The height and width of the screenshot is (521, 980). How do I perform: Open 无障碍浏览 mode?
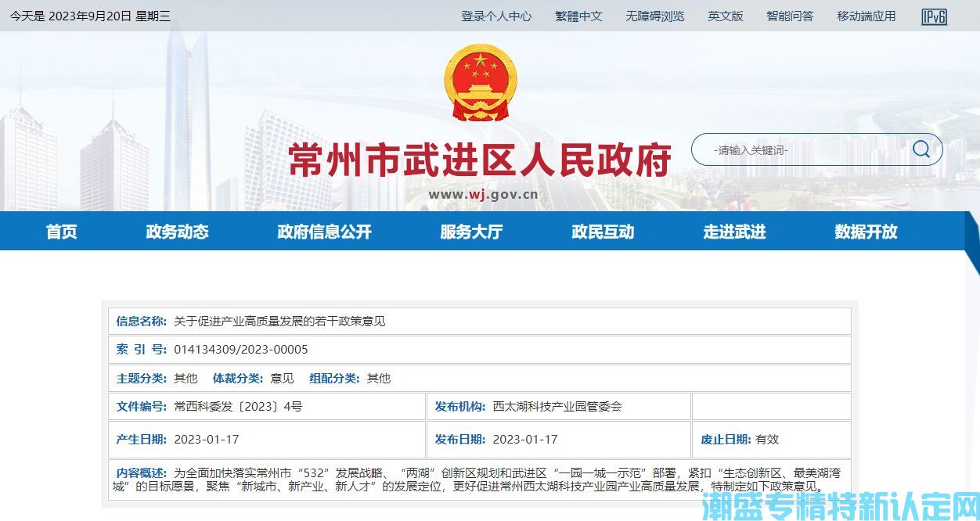pos(654,16)
